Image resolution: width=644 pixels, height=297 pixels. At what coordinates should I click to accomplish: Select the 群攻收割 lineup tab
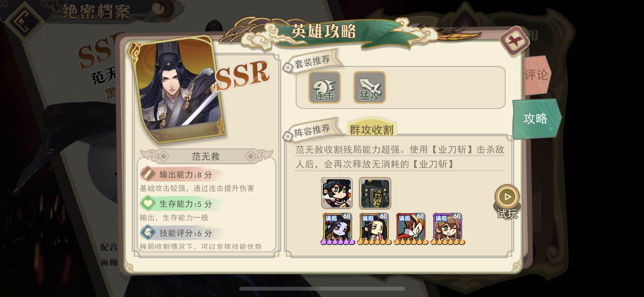coord(371,128)
